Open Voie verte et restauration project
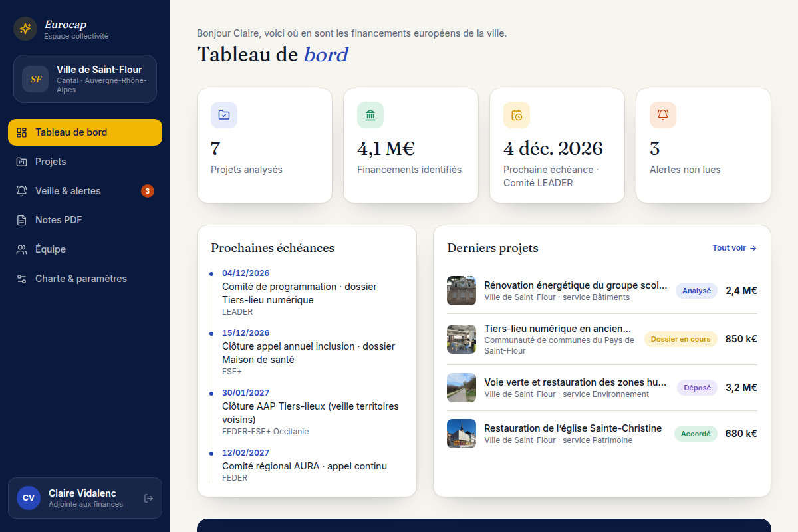The width and height of the screenshot is (798, 532). click(602, 388)
